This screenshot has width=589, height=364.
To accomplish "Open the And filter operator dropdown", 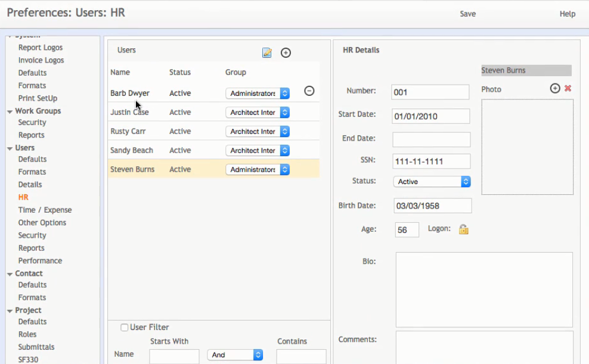I will [x=235, y=354].
